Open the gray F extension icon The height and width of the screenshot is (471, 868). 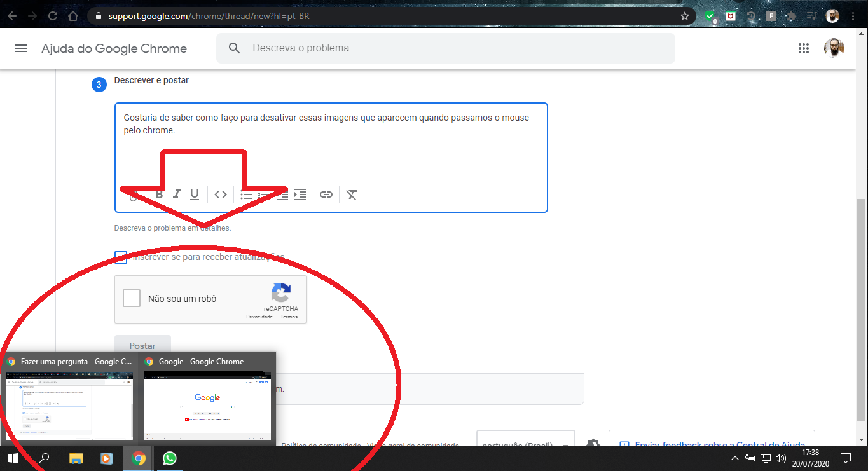click(771, 16)
